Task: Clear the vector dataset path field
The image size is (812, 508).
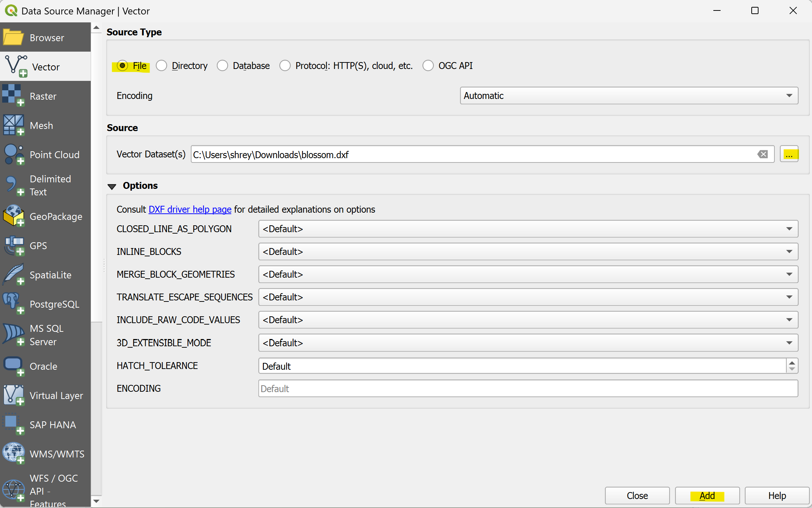Action: 762,155
